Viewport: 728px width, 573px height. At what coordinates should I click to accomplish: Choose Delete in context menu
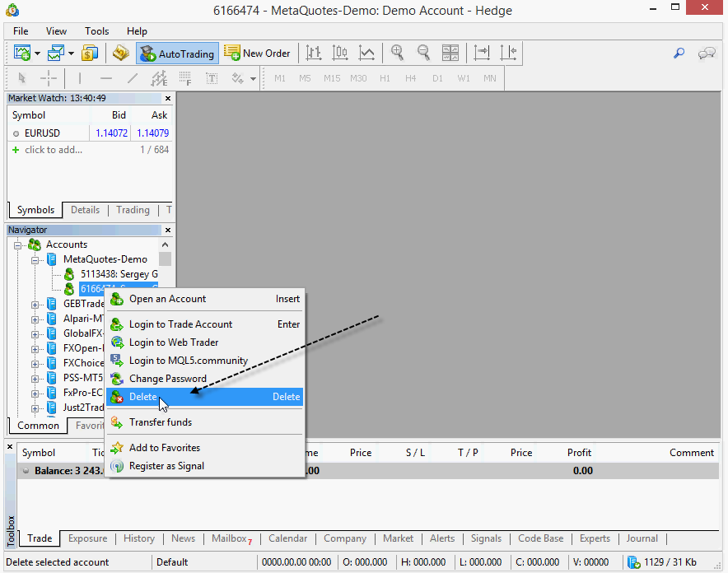click(x=205, y=397)
